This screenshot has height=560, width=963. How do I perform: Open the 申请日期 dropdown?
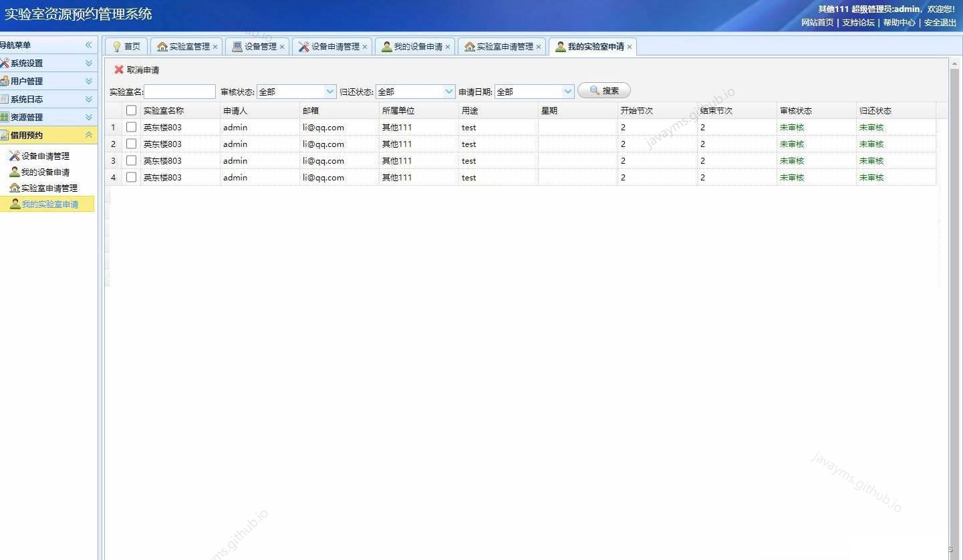click(567, 91)
